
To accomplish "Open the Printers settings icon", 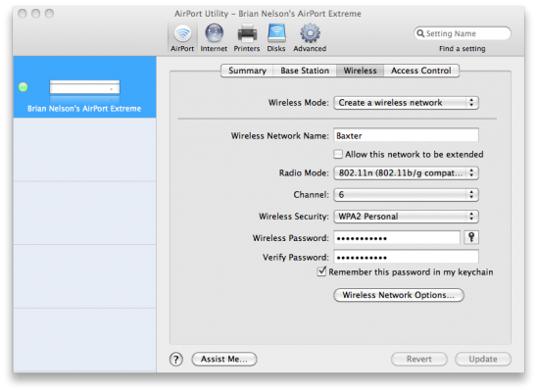I will pyautogui.click(x=247, y=37).
